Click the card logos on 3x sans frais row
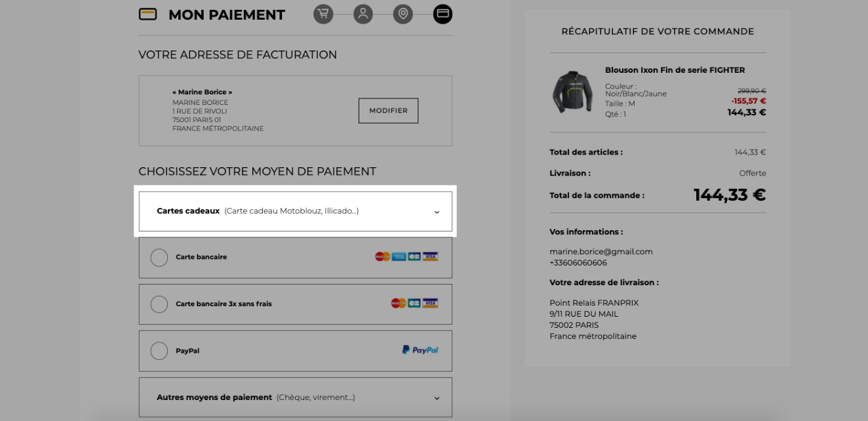Viewport: 868px width, 421px height. click(414, 303)
